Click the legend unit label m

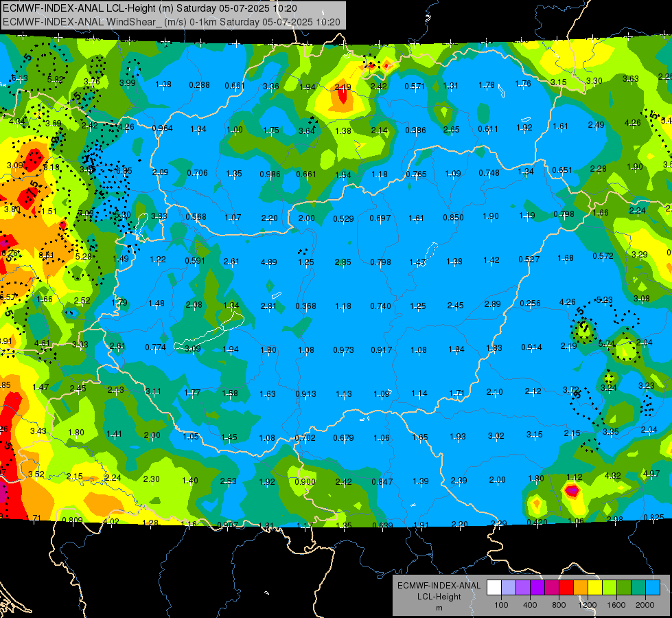point(439,608)
